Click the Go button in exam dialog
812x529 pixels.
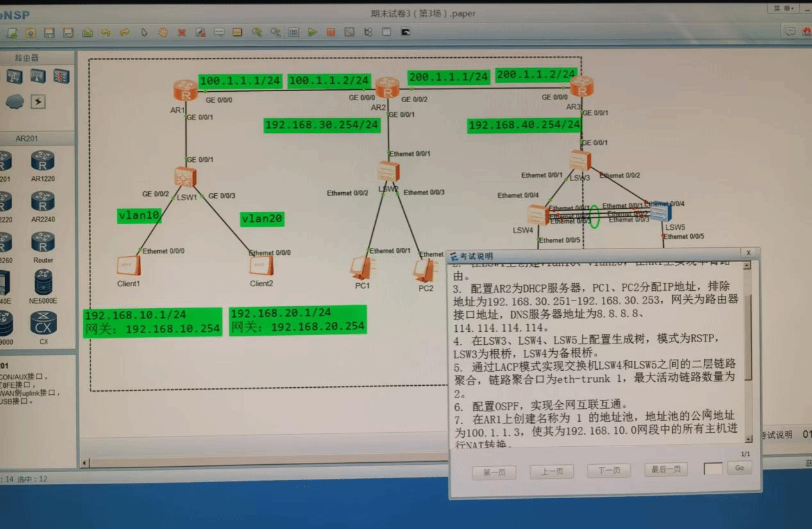point(739,469)
